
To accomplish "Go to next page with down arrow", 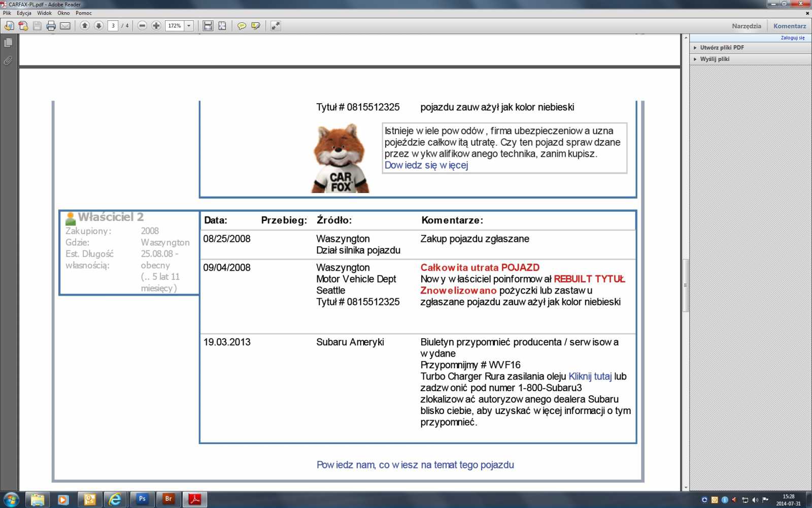I will [99, 26].
